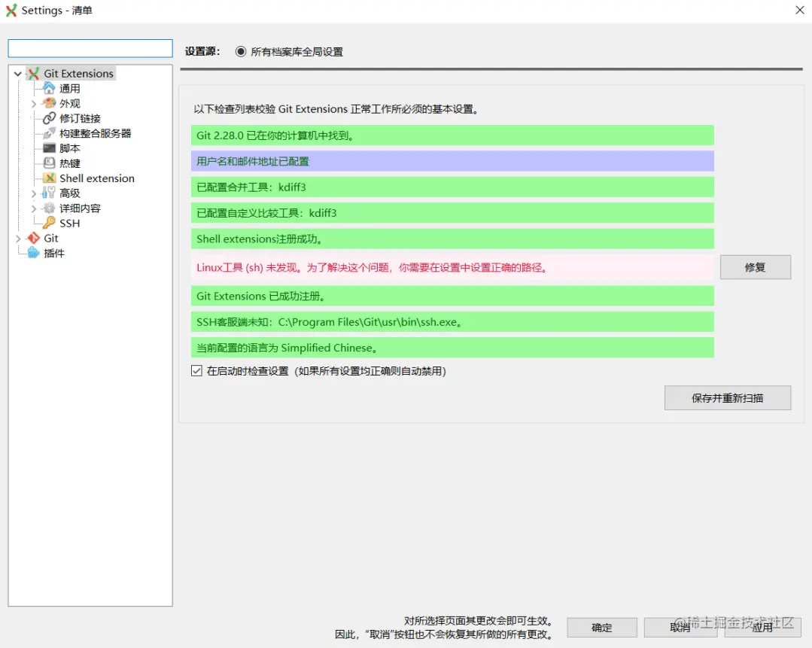
Task: Click the terminal icon beside 脚本
Action: pyautogui.click(x=49, y=148)
